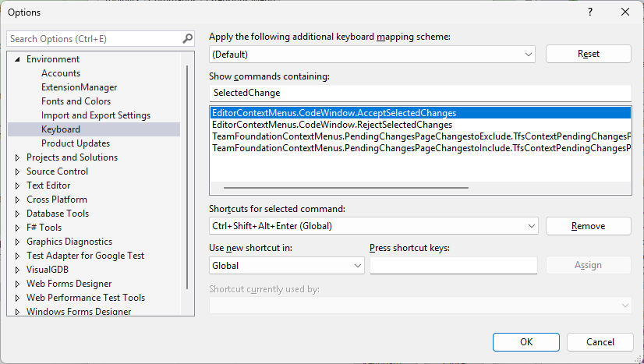Click the Press shortcut keys input field
This screenshot has width=644, height=364.
click(453, 266)
